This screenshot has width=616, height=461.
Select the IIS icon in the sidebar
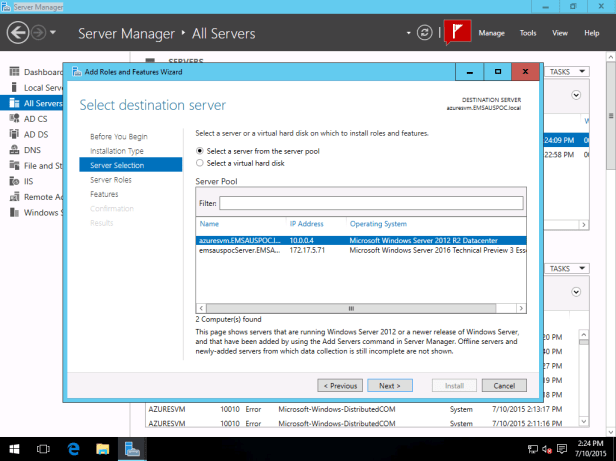click(14, 181)
